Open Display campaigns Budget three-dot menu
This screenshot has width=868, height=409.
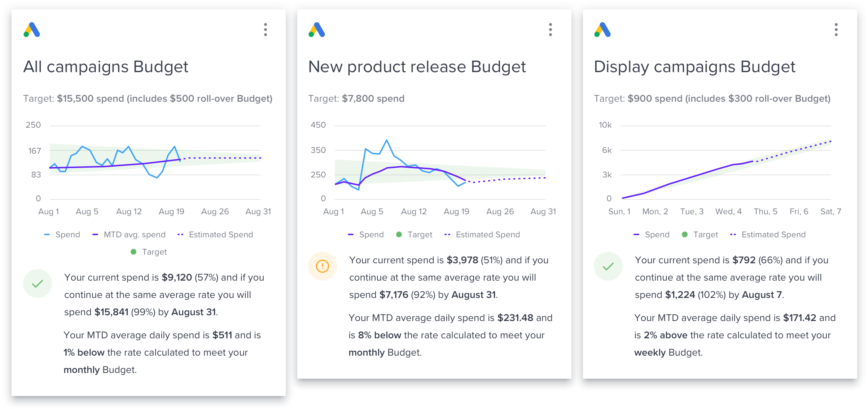pos(836,30)
